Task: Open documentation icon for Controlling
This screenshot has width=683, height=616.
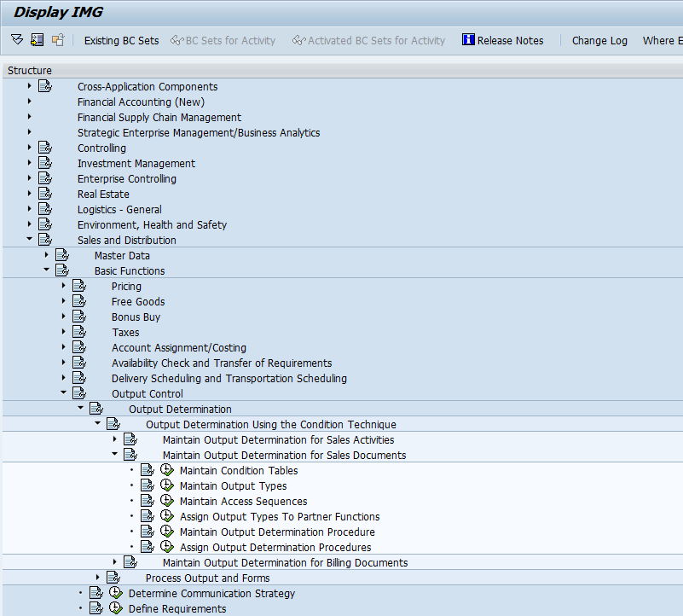Action: pyautogui.click(x=45, y=148)
